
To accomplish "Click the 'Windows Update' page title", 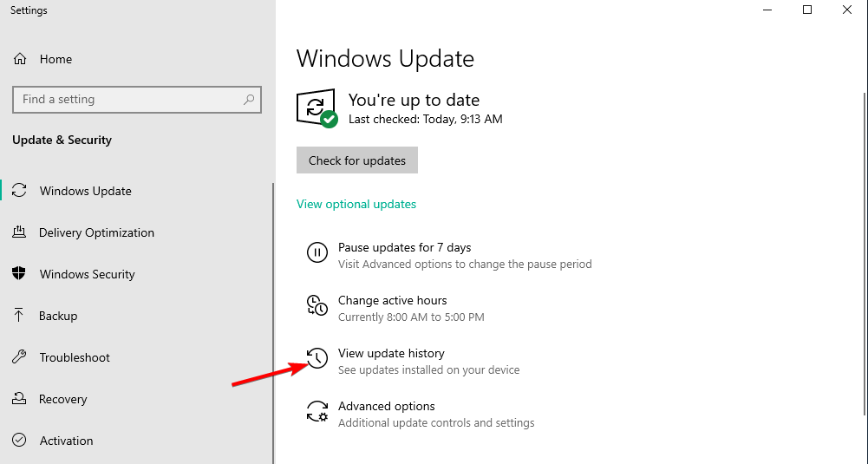I will coord(385,59).
